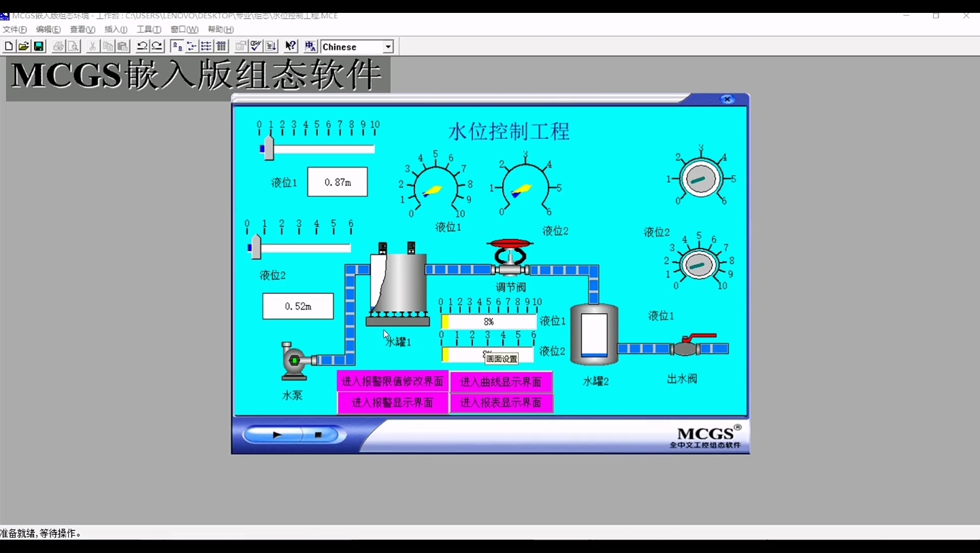Click the Save floppy disk icon

(39, 46)
